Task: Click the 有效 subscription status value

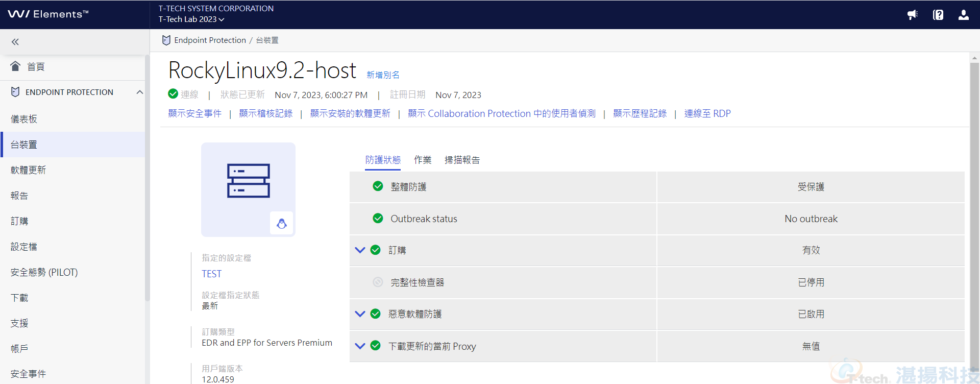Action: [x=811, y=250]
